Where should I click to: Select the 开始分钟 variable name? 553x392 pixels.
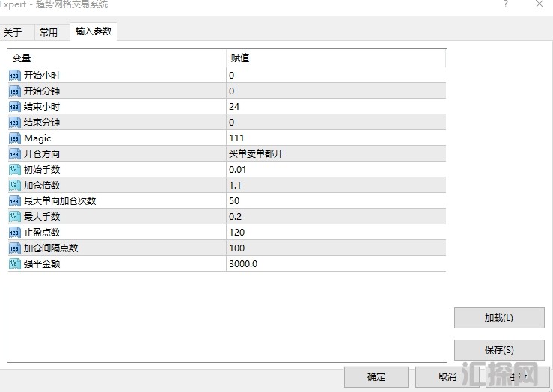tap(42, 91)
